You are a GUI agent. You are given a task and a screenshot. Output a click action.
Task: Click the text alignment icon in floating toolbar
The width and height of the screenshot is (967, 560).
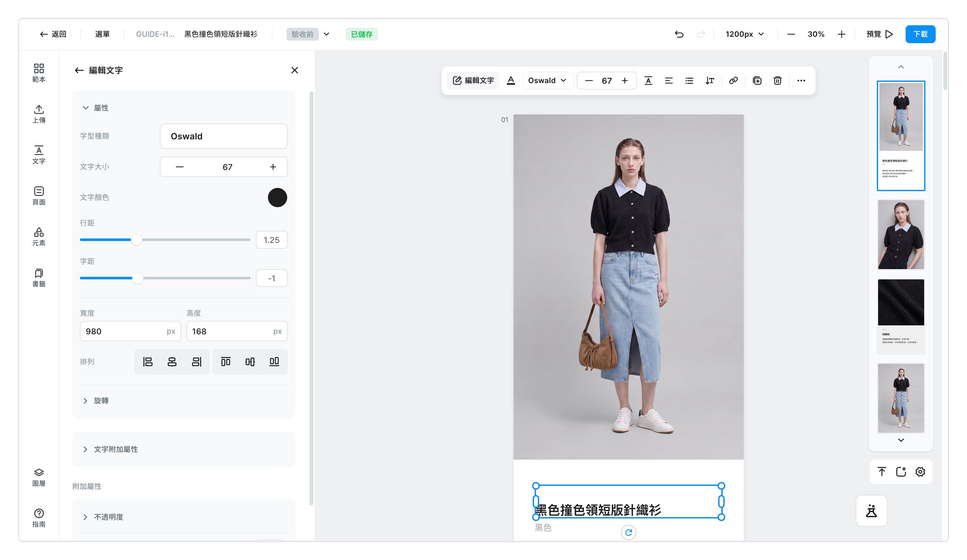(x=668, y=81)
